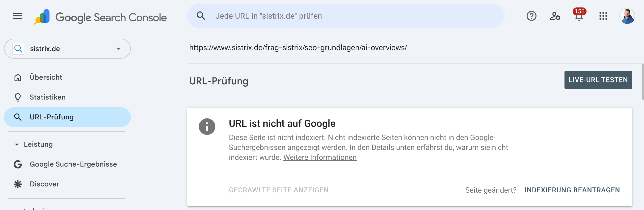Click INDEXIERUNG BEANTRAGEN
Image resolution: width=644 pixels, height=210 pixels.
[572, 190]
